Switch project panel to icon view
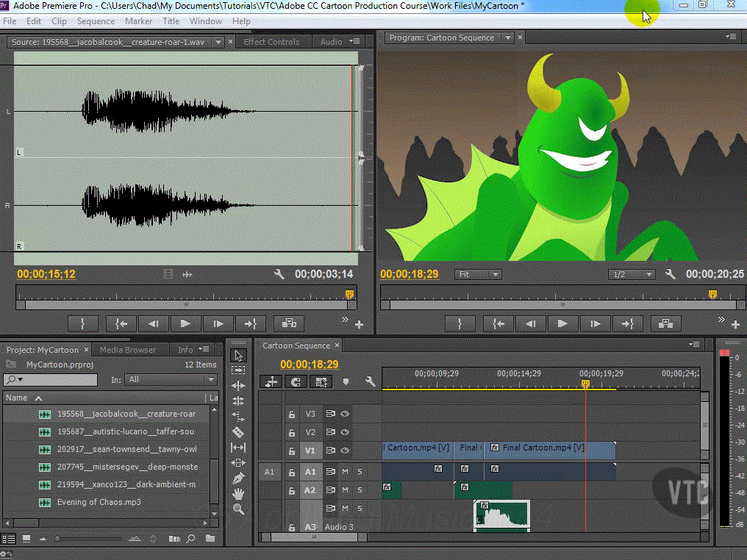Screen dimensions: 747x560 click(26, 539)
